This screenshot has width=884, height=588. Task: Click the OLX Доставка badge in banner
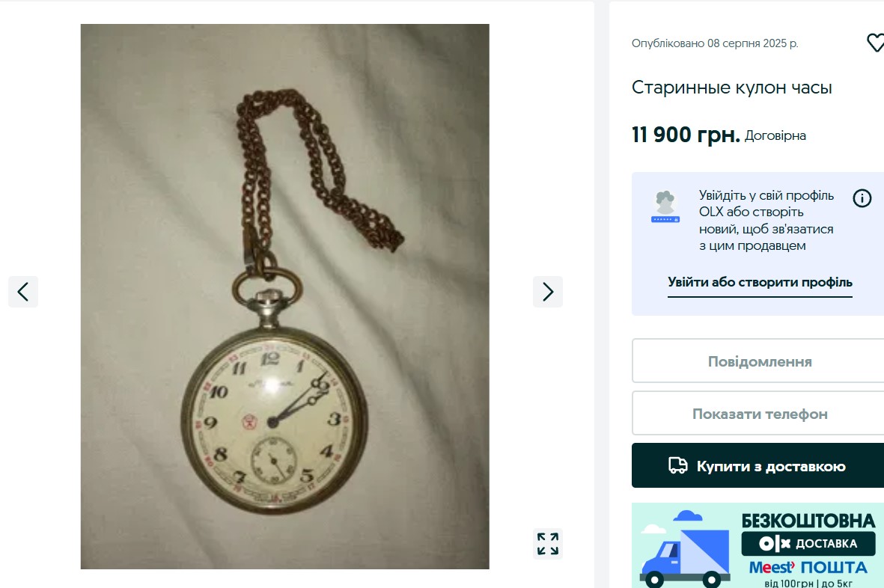pos(808,544)
